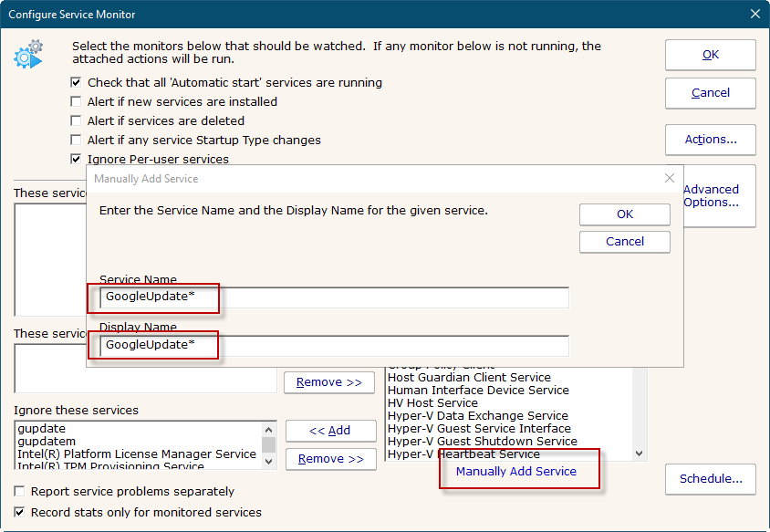
Task: Click the Manually Add Service link
Action: tap(515, 472)
